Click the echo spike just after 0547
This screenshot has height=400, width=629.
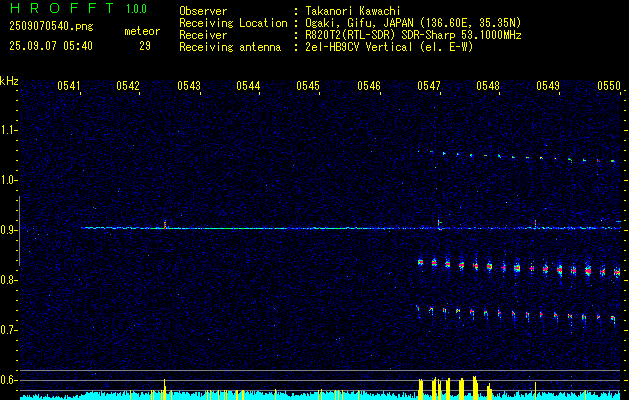pyautogui.click(x=439, y=224)
